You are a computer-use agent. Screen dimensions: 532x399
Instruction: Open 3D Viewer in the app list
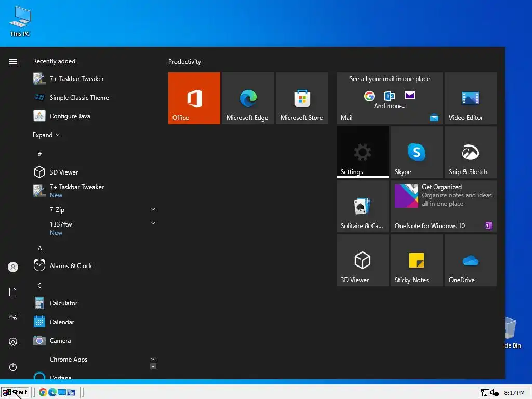95,172
